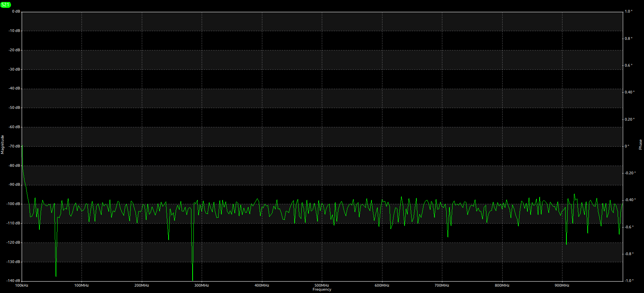Click the -0.8 ° phase tick label
This screenshot has width=644, height=293.
click(629, 254)
